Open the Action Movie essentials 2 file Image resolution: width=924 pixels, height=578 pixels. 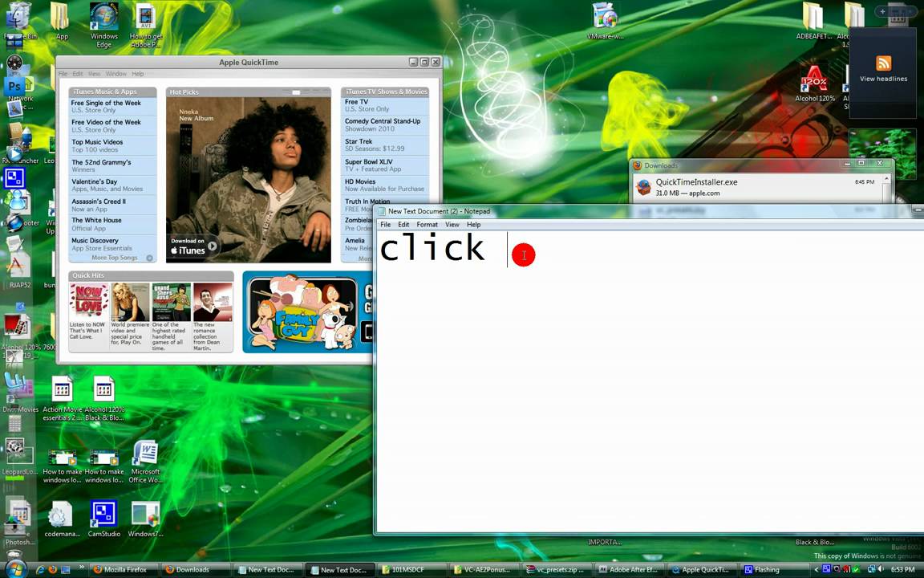(62, 390)
